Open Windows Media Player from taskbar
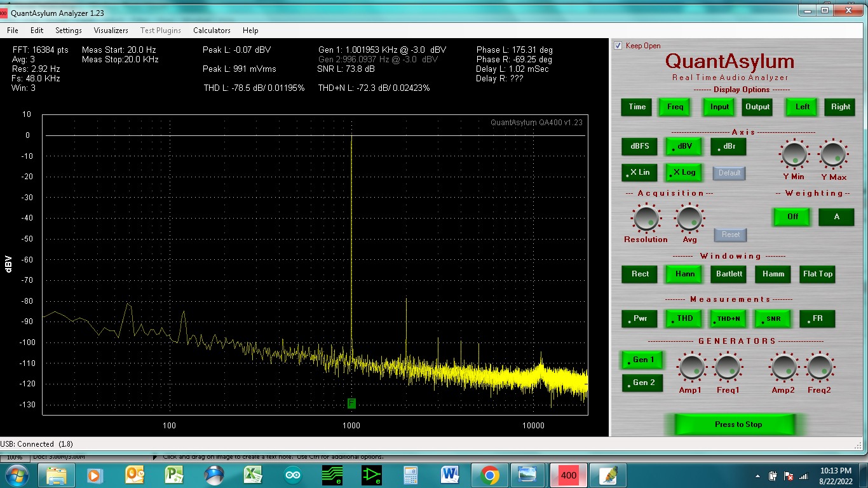The image size is (868, 488). [95, 475]
